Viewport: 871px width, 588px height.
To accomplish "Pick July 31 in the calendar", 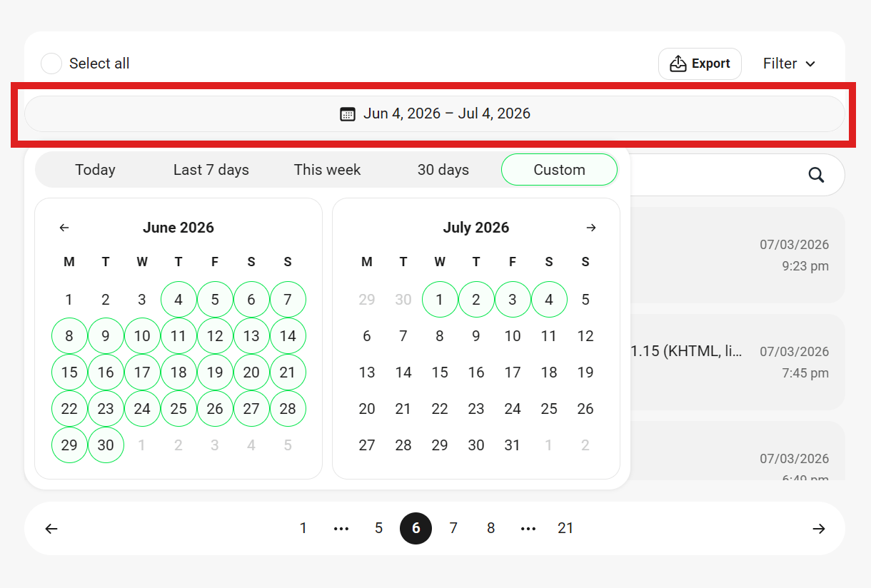I will point(513,445).
